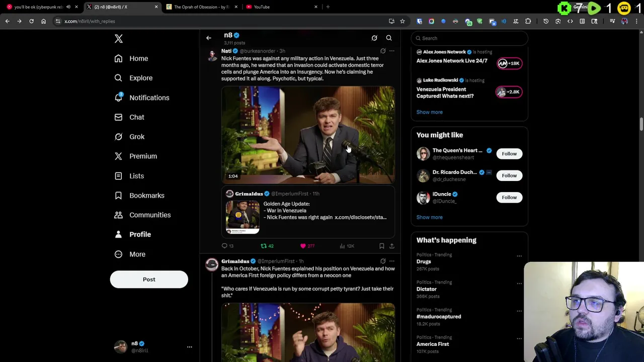The image size is (644, 362).
Task: Click Show more under You might like
Action: [429, 217]
